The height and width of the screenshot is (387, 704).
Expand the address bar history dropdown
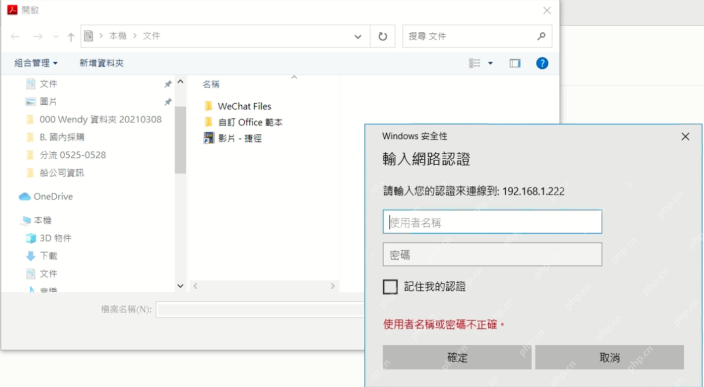point(358,36)
